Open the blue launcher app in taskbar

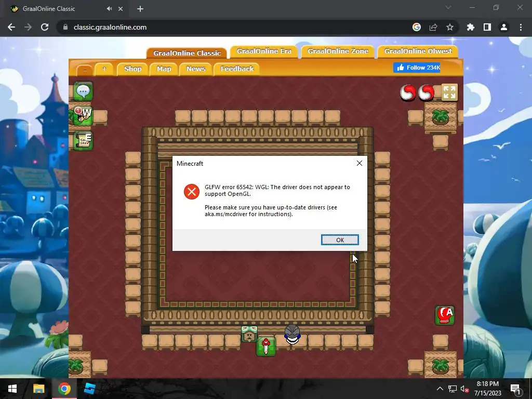click(x=89, y=389)
